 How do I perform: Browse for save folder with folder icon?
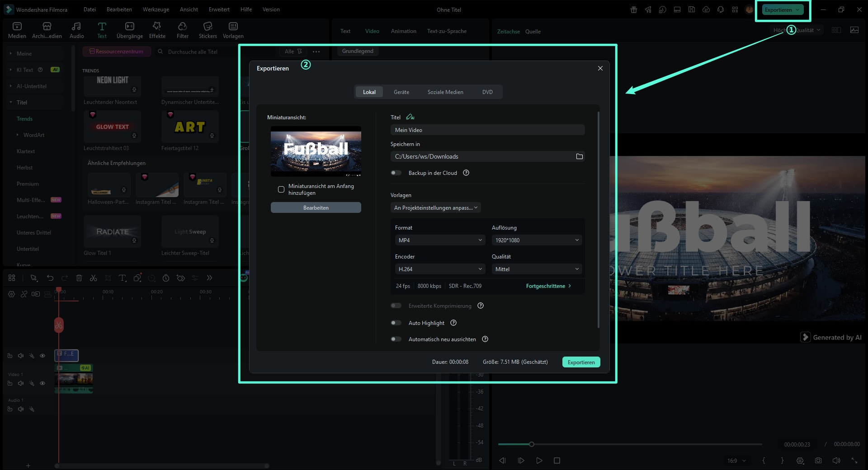579,156
